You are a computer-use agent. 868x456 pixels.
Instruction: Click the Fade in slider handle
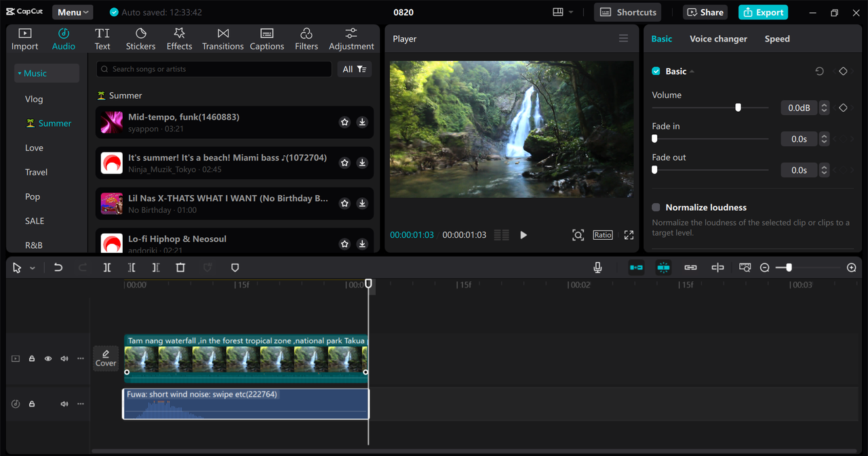click(654, 139)
